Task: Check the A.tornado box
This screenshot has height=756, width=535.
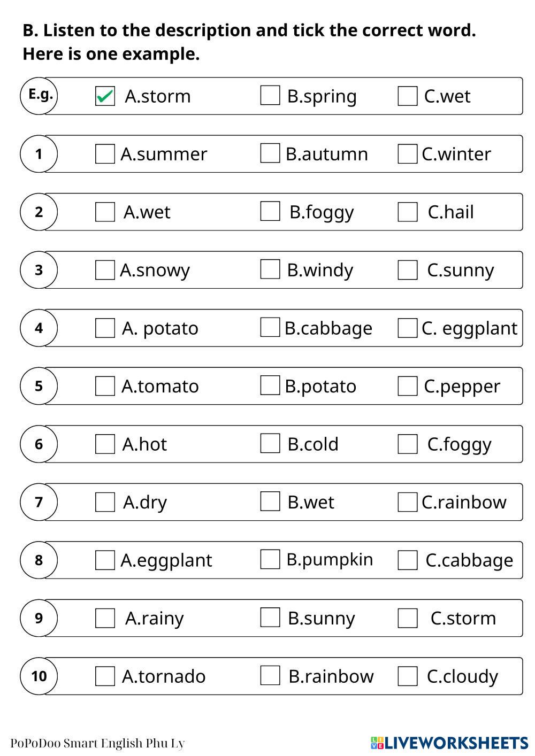Action: (x=105, y=676)
